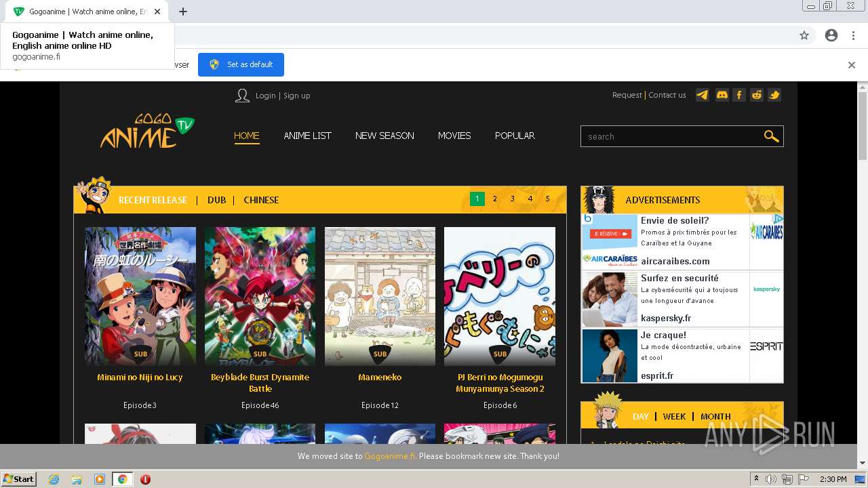The height and width of the screenshot is (488, 868).
Task: Go to page 5 of recent releases
Action: click(x=548, y=199)
